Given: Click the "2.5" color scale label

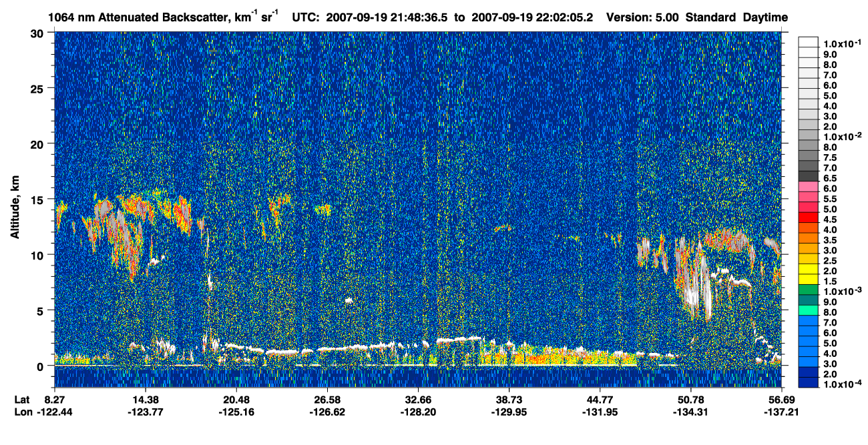Looking at the screenshot, I should (x=831, y=261).
